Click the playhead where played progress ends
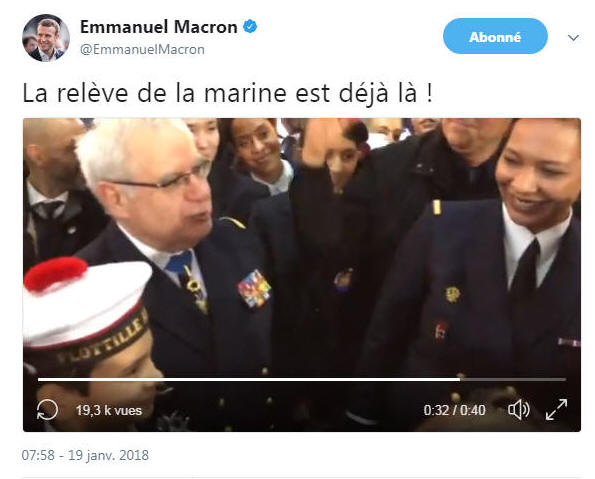 pyautogui.click(x=460, y=379)
